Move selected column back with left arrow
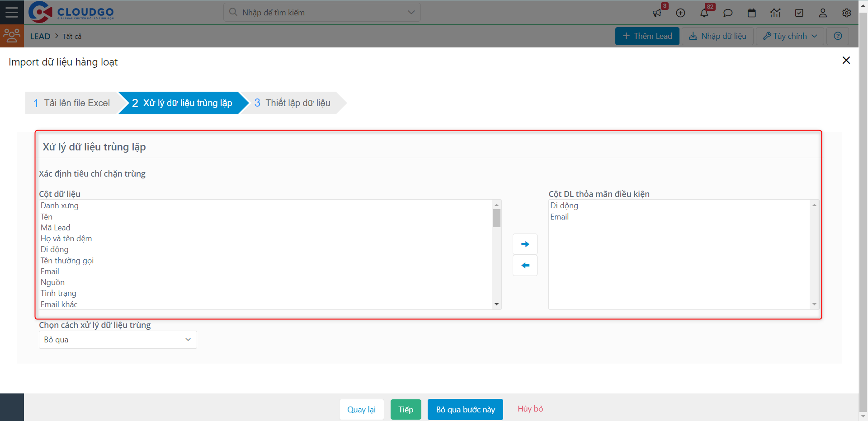 [x=525, y=266]
